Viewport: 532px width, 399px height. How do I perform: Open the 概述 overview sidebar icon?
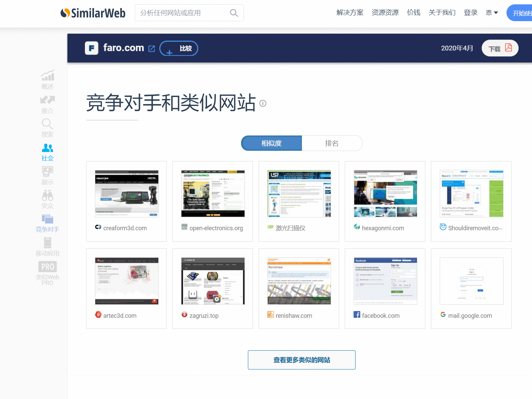tap(48, 76)
